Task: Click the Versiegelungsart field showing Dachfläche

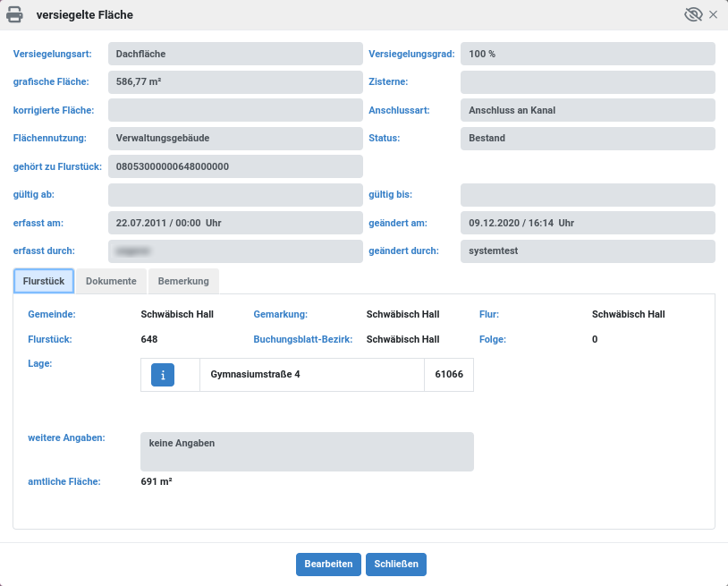Action: [235, 54]
